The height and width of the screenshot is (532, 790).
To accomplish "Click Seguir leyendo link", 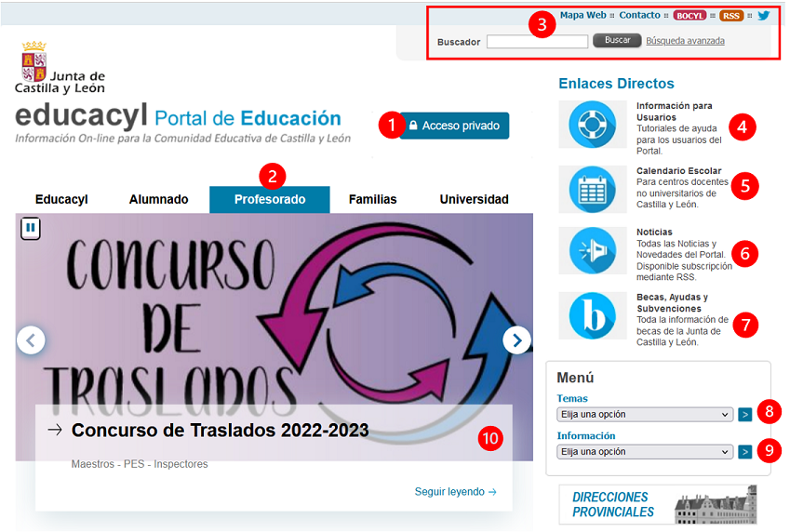I will 455,492.
